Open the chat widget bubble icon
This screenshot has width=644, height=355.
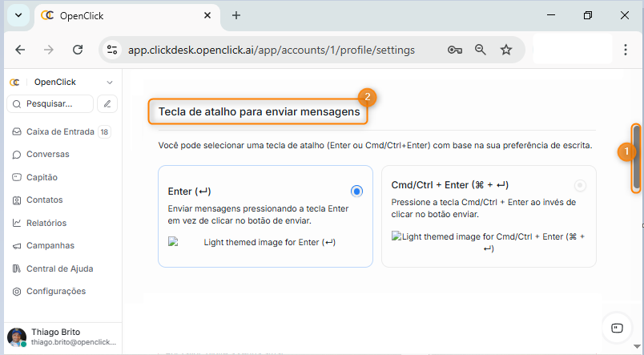617,328
